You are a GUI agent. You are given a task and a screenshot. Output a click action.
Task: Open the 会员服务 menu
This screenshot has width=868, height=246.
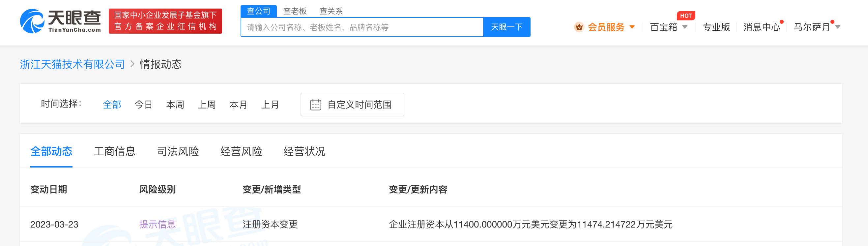click(x=606, y=27)
